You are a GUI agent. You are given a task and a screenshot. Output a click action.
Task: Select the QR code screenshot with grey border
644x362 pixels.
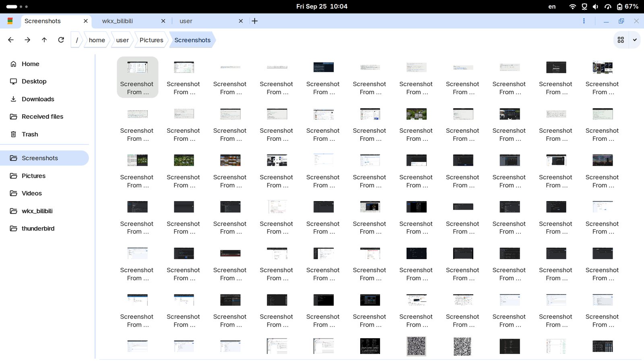click(x=416, y=346)
